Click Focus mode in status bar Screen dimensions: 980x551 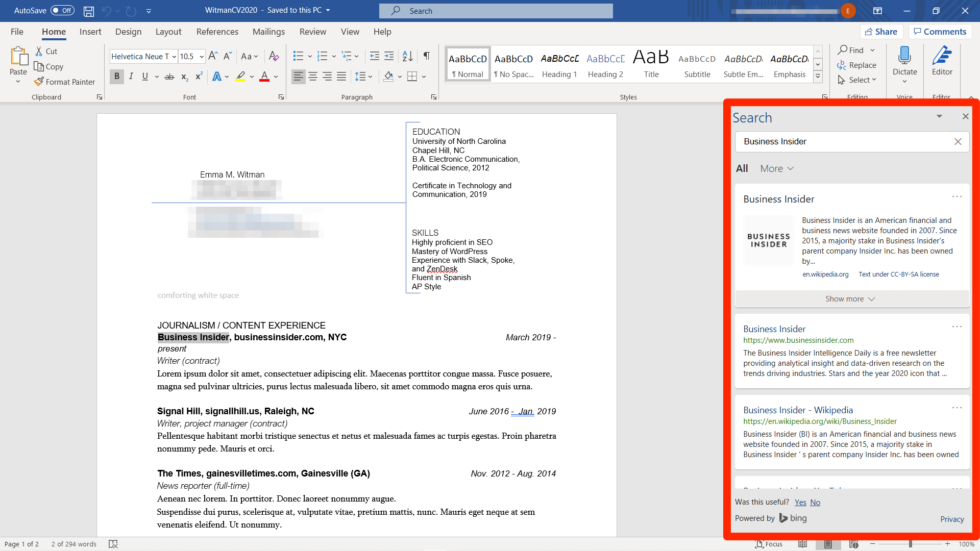pyautogui.click(x=769, y=544)
